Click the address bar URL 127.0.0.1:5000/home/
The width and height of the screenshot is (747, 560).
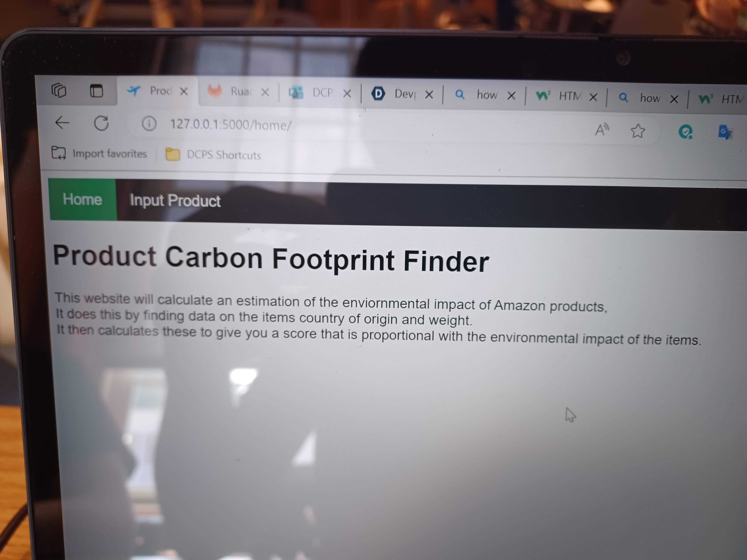point(231,125)
